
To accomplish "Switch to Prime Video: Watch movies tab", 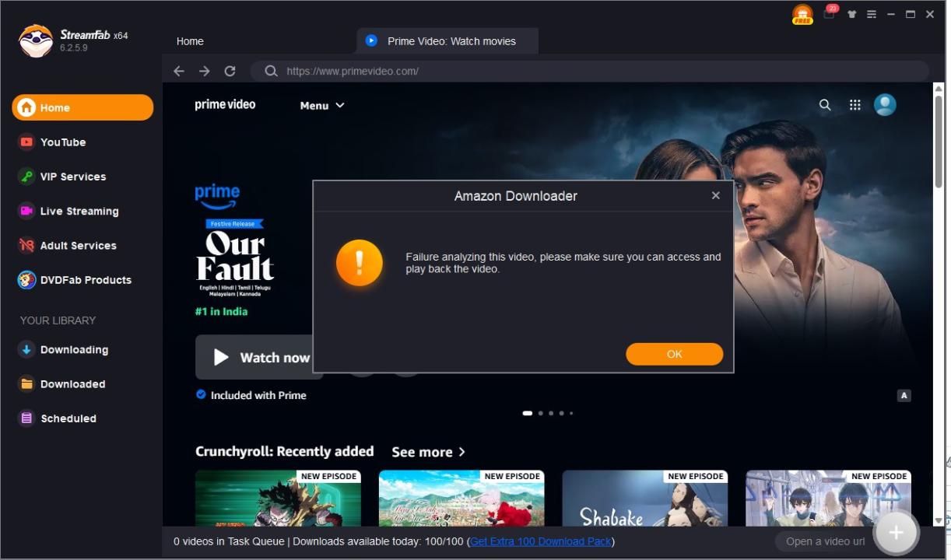I will (x=447, y=41).
